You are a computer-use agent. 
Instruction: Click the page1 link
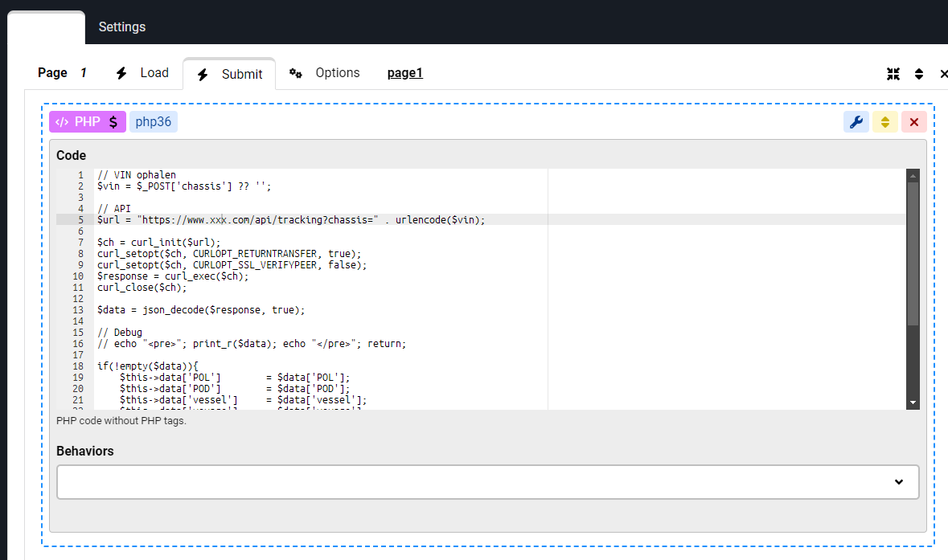[x=405, y=73]
